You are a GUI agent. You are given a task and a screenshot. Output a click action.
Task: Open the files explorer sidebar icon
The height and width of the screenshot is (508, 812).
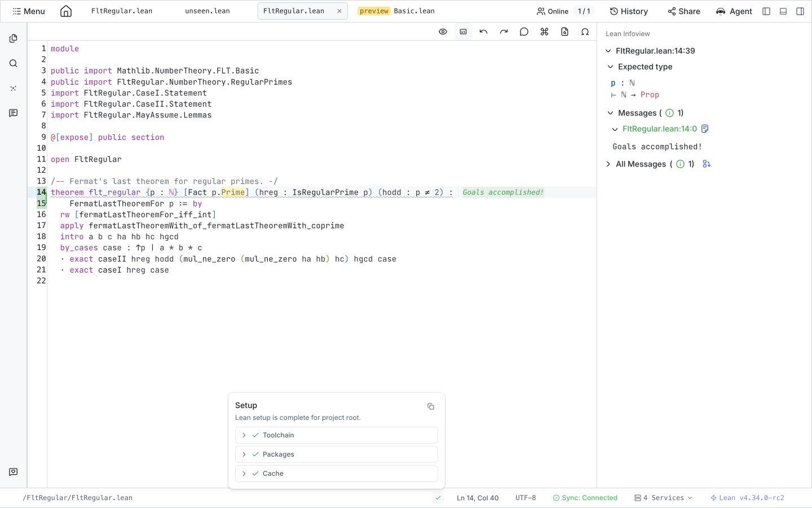click(x=14, y=38)
